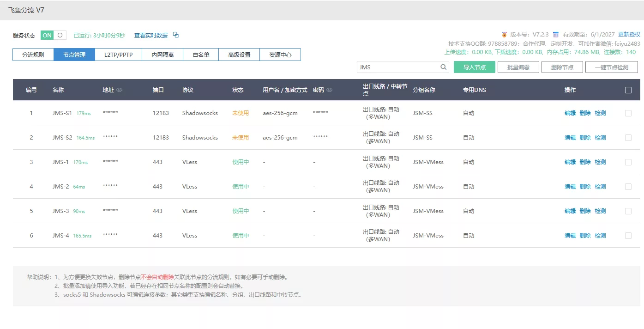Screen dimensions: 644x329
Task: Delete the JMS-4 node
Action: coord(585,235)
